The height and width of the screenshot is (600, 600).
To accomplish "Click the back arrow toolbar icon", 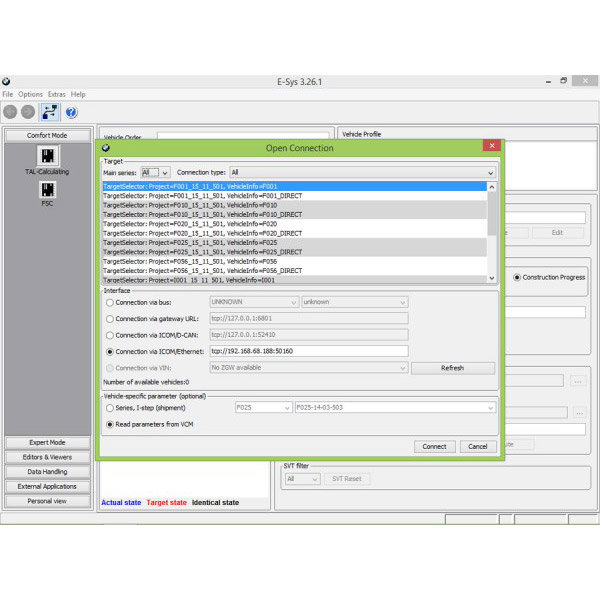I will tap(11, 112).
